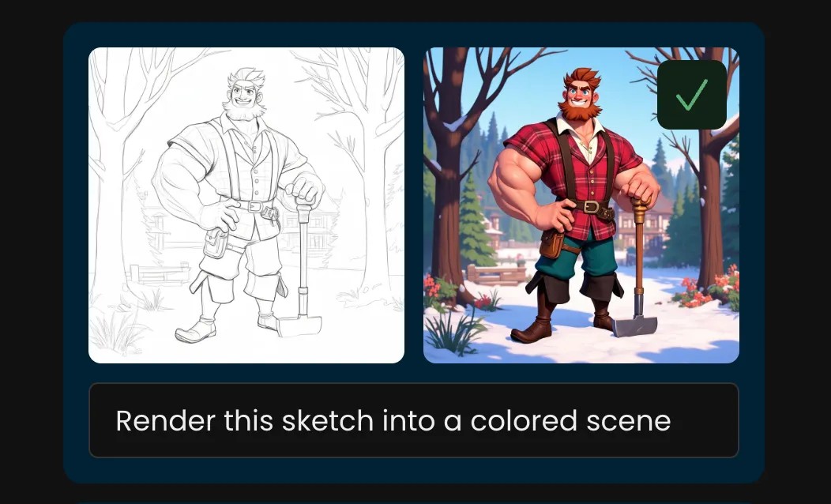This screenshot has width=831, height=504.
Task: Click the belt pouch in the sketch
Action: [x=216, y=244]
